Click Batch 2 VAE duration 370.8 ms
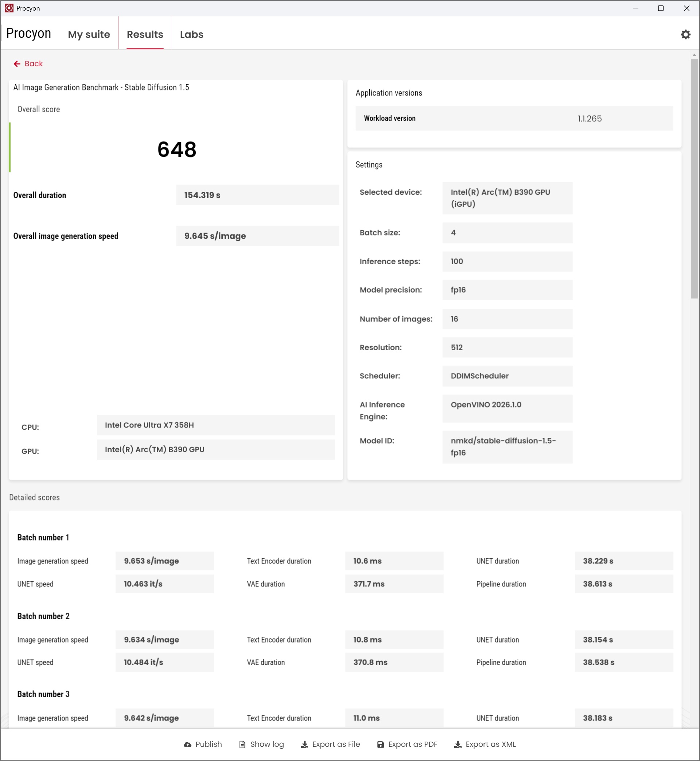This screenshot has width=700, height=761. 394,663
